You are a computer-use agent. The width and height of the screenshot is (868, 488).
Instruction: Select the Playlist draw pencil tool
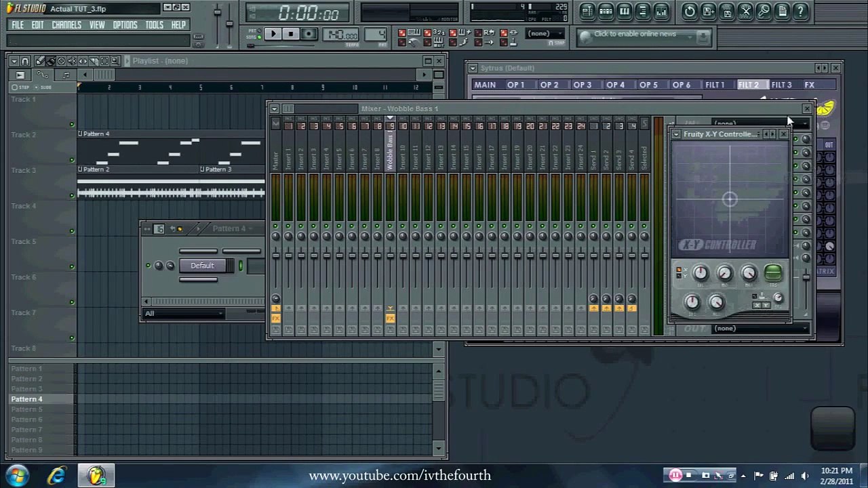pos(39,61)
